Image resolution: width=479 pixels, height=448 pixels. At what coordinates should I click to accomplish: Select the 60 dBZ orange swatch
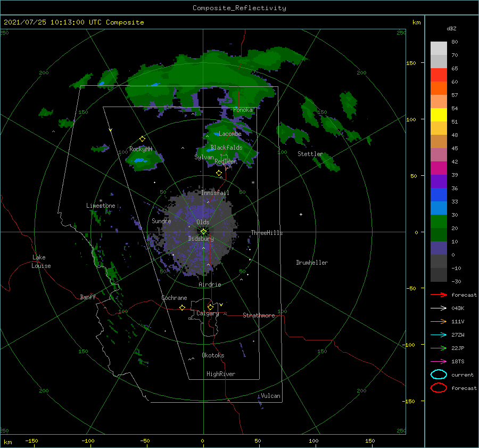pyautogui.click(x=439, y=88)
